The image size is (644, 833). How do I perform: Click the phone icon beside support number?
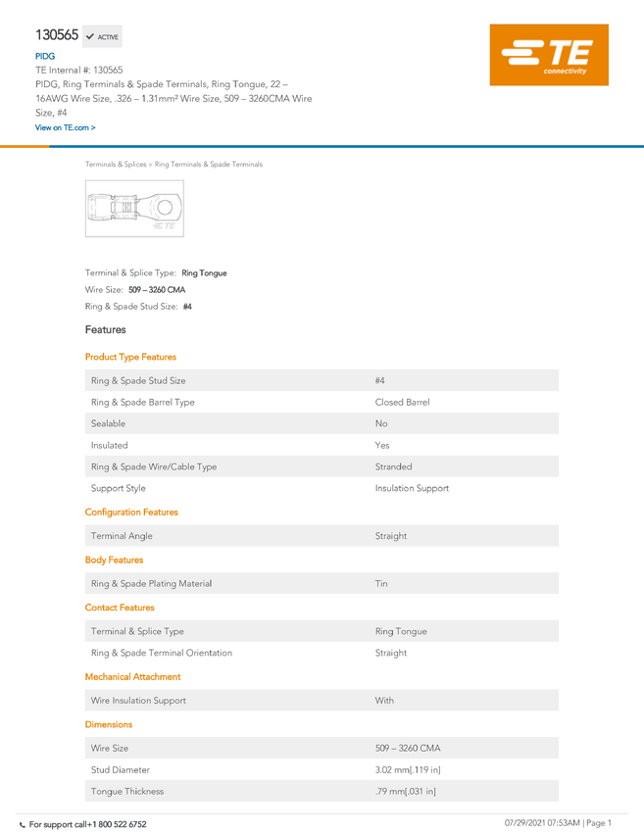point(23,825)
